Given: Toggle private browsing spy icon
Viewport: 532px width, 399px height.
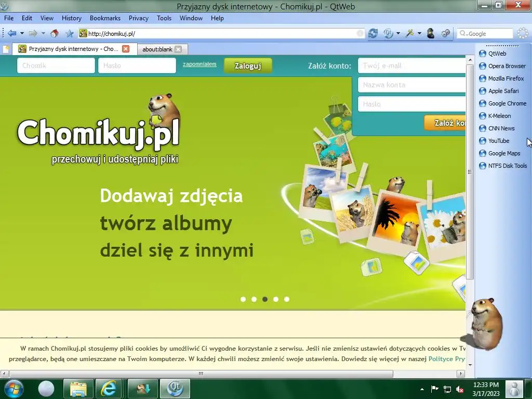Looking at the screenshot, I should click(431, 33).
